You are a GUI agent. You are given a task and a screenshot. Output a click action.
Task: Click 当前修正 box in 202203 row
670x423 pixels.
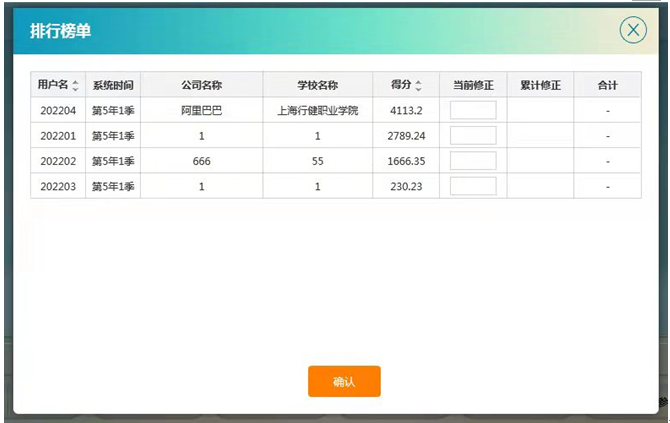[473, 185]
